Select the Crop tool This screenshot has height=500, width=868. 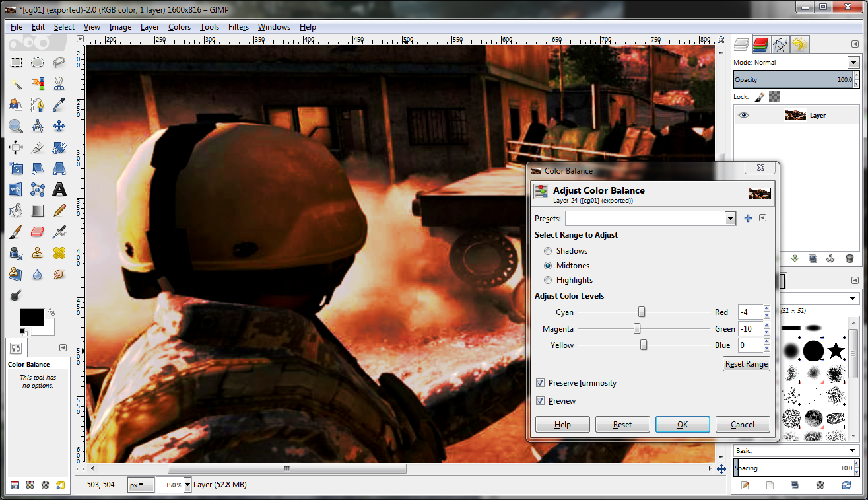(38, 147)
